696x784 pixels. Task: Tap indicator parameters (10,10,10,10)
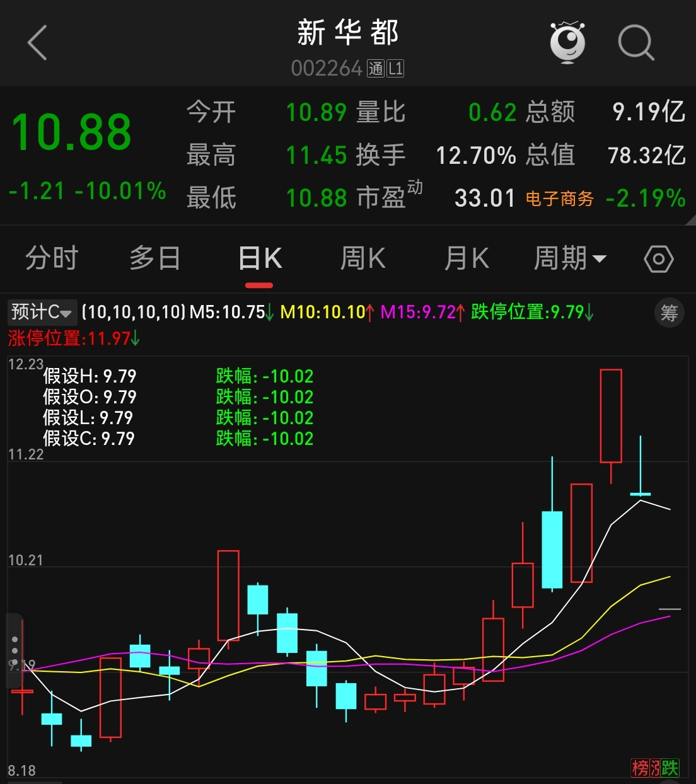(x=134, y=312)
